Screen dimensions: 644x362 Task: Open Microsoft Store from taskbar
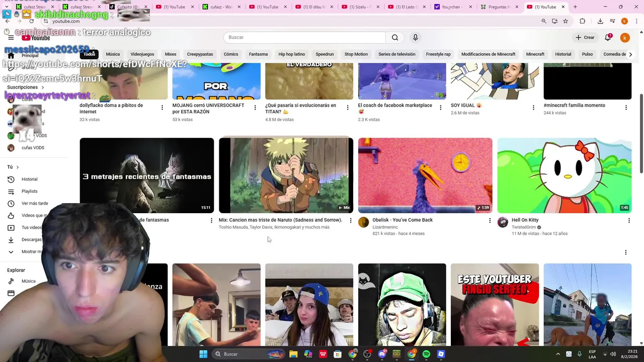(338, 354)
